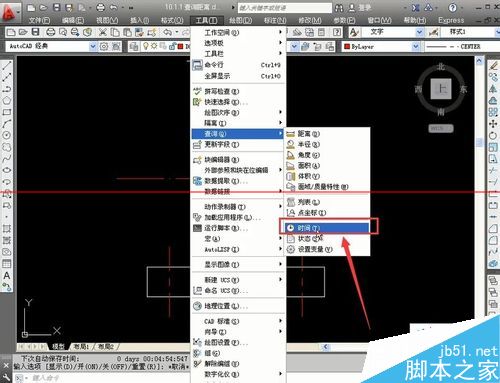Viewport: 500px width, 383px height.
Task: Select the Line tool in left toolbar
Action: pyautogui.click(x=7, y=65)
